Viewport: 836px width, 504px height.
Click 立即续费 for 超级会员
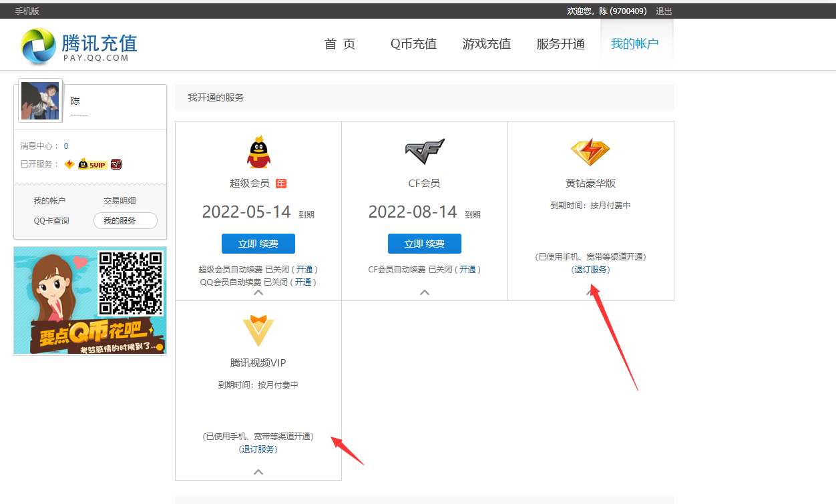point(258,243)
